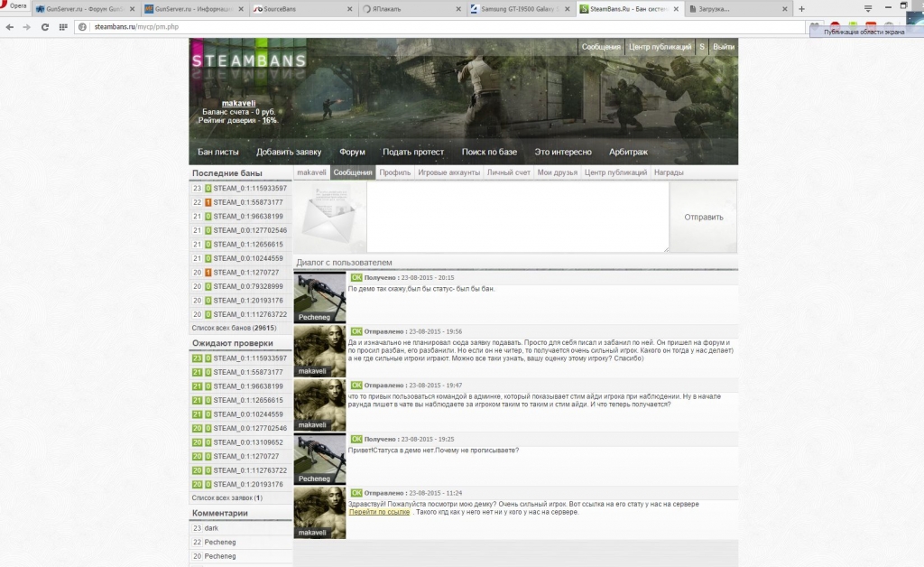Viewport: 924px width, 567px height.
Task: Click Pecheneg avatar on 19:25 message
Action: click(320, 460)
